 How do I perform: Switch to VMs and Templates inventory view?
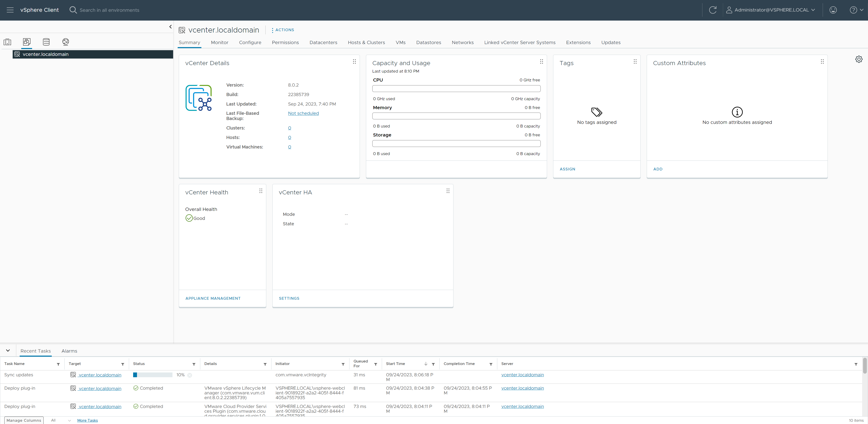[27, 42]
